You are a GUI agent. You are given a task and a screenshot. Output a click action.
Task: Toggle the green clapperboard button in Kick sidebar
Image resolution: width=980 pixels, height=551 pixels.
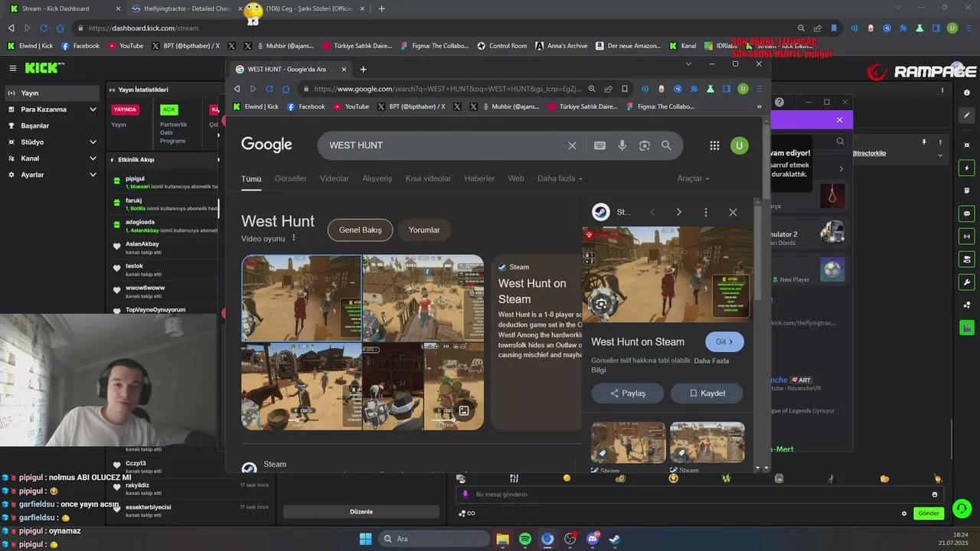(x=967, y=328)
